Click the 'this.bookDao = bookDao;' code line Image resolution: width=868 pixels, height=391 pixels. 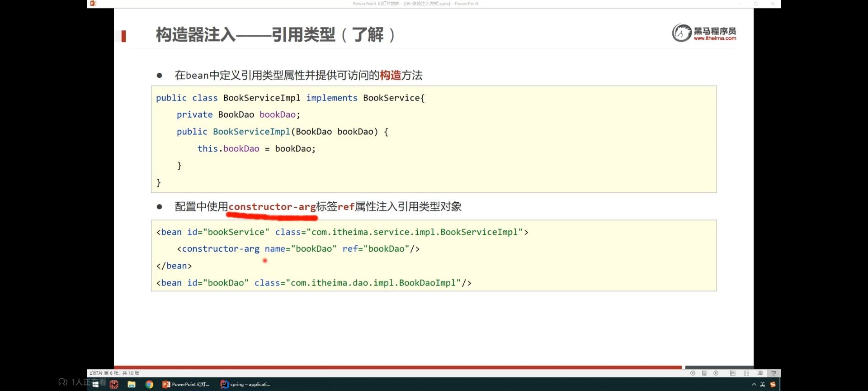pos(256,148)
